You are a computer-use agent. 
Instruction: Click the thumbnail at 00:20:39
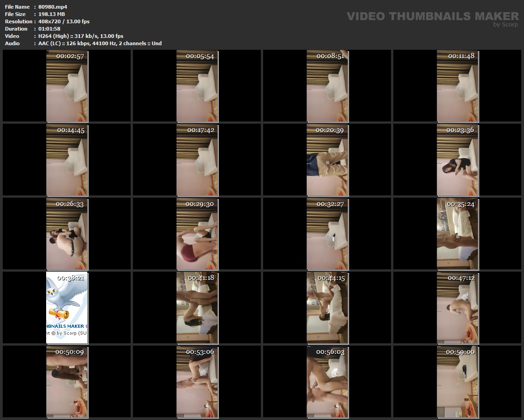point(327,160)
